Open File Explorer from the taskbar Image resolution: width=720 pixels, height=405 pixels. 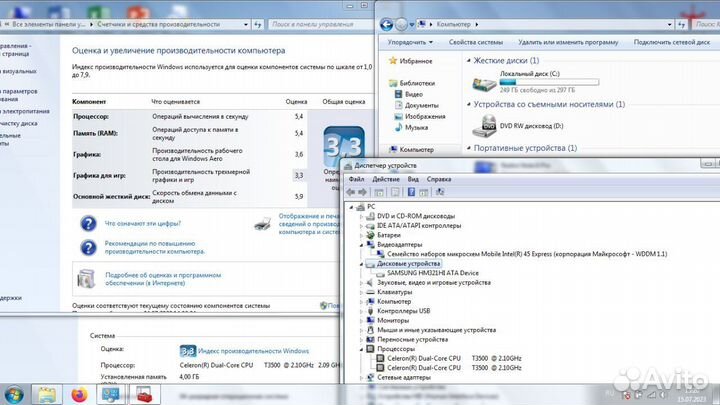[x=47, y=395]
